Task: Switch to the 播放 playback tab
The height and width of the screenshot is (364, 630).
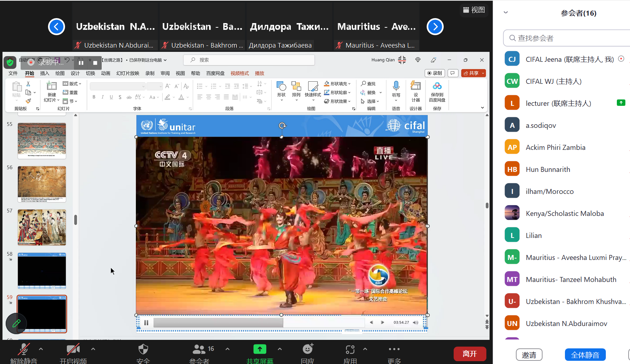Action: tap(260, 73)
